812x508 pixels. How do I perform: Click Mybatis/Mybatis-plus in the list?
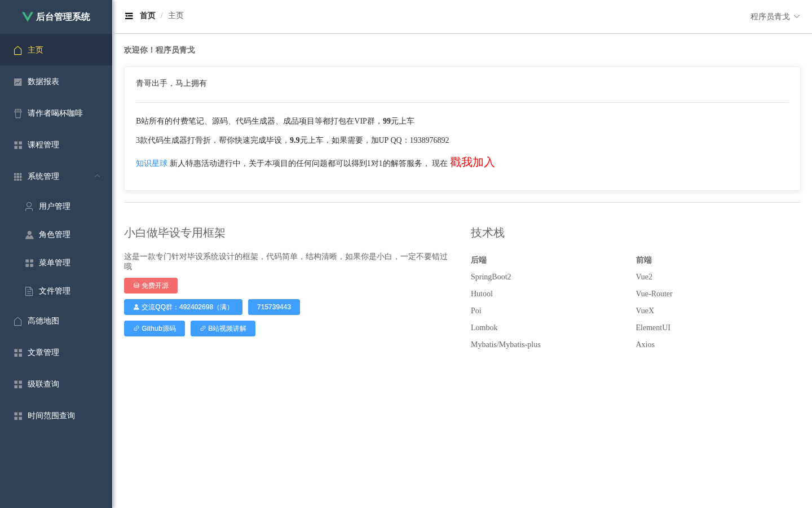506,344
